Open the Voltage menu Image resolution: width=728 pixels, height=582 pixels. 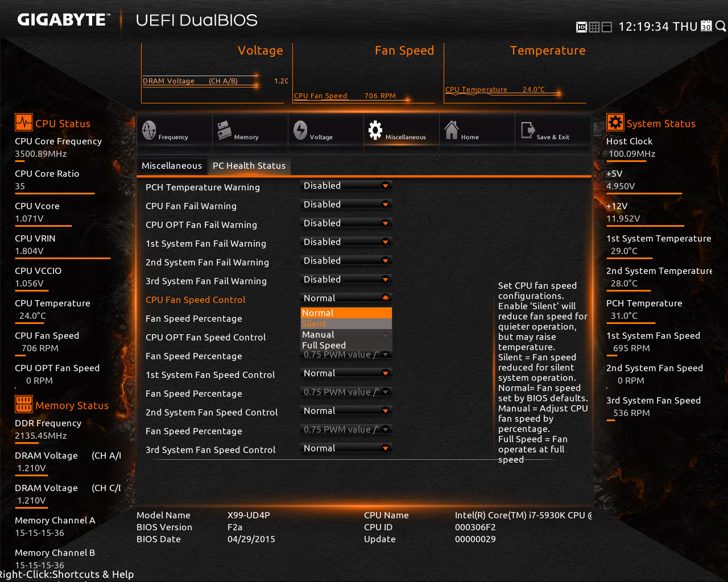325,130
